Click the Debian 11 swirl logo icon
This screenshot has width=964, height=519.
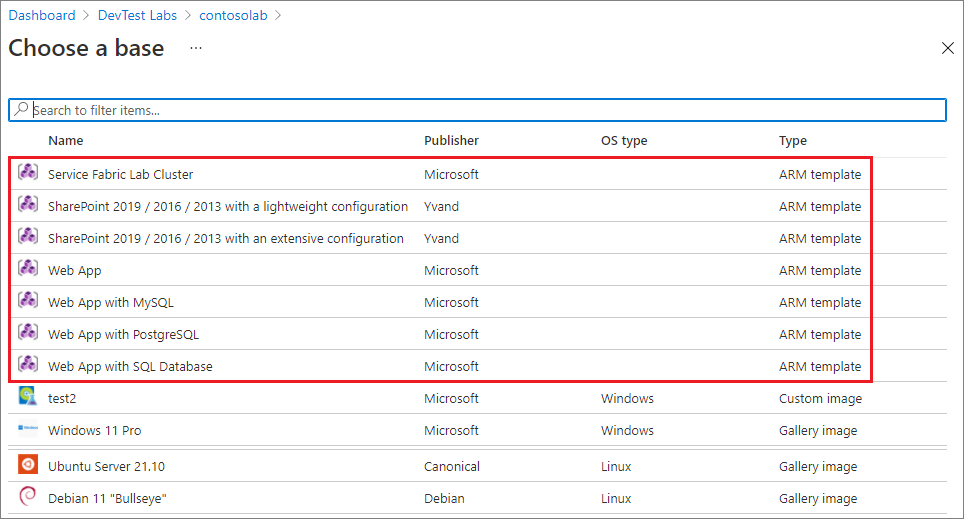28,496
